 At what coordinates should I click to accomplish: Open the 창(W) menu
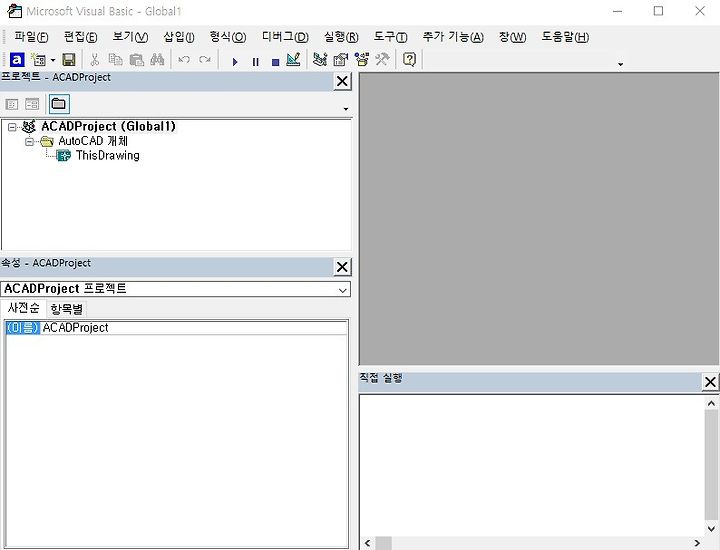512,37
